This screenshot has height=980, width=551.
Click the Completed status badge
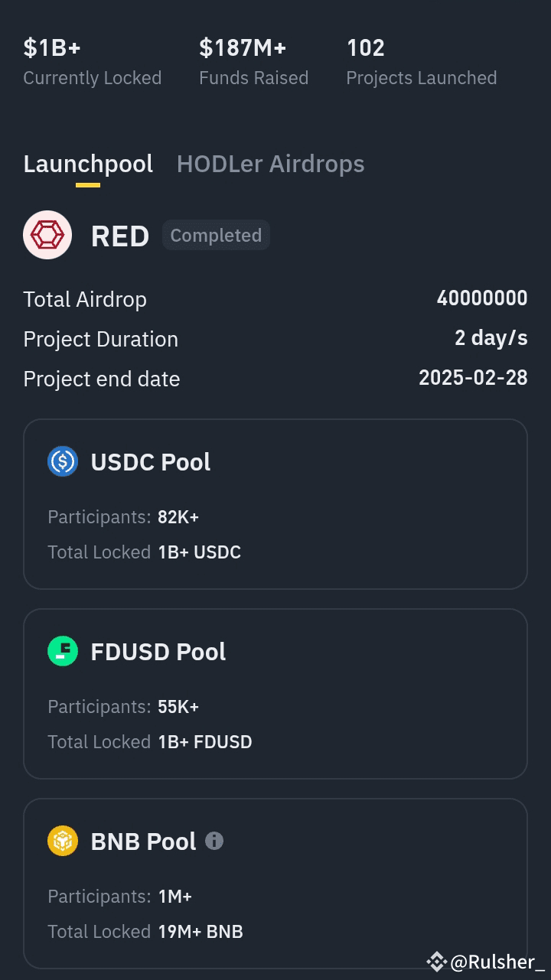(216, 235)
